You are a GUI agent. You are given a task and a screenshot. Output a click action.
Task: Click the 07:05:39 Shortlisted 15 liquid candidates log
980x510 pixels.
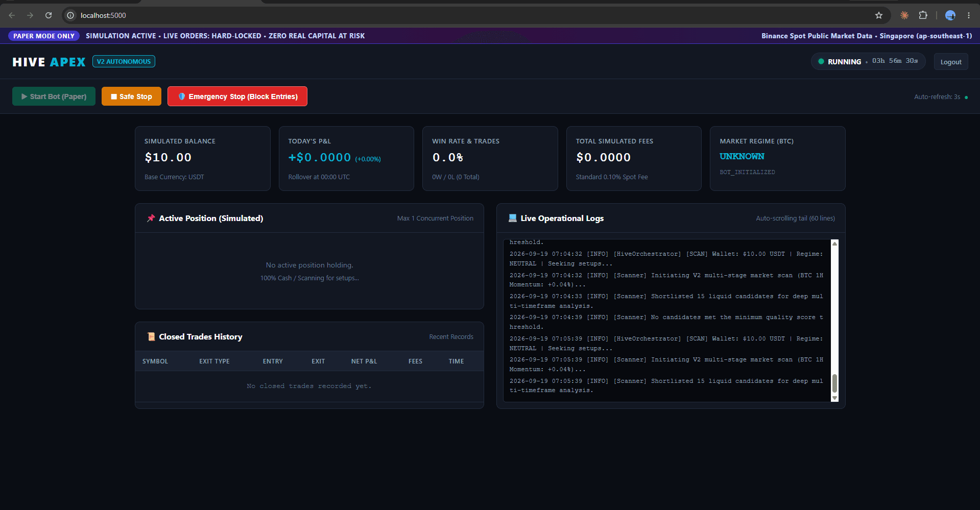tap(666, 386)
